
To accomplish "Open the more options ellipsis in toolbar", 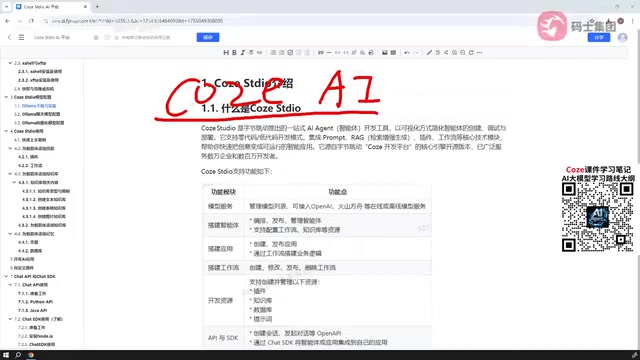I will 480,53.
